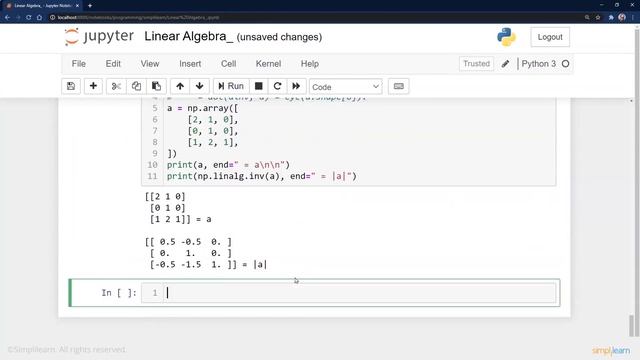
Task: Move selected cell down arrow
Action: [x=200, y=86]
